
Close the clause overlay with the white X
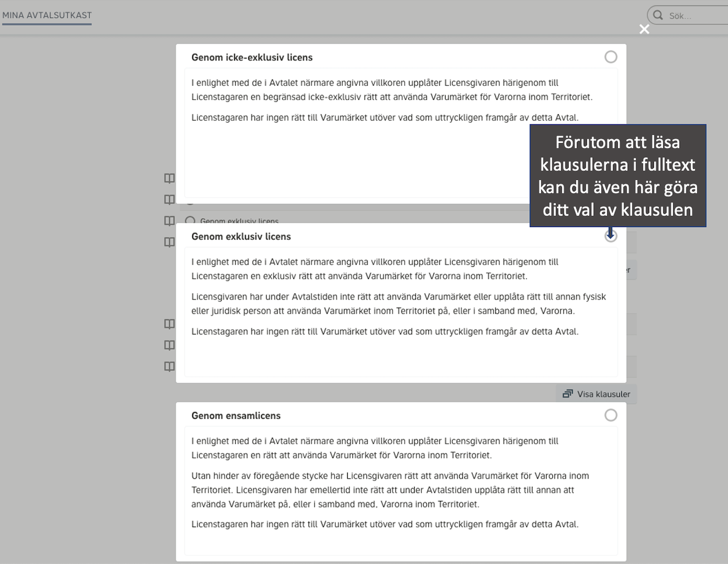[644, 29]
